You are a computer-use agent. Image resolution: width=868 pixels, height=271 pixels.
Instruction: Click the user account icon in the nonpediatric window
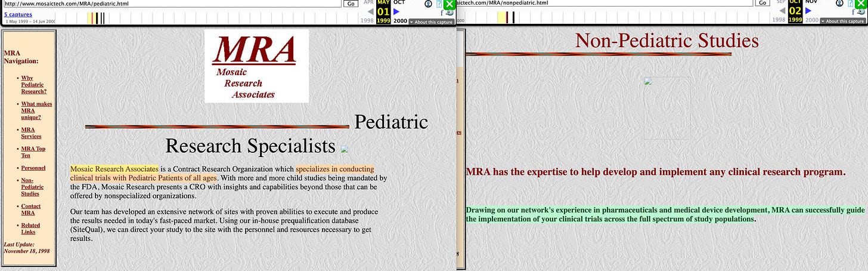tap(841, 4)
